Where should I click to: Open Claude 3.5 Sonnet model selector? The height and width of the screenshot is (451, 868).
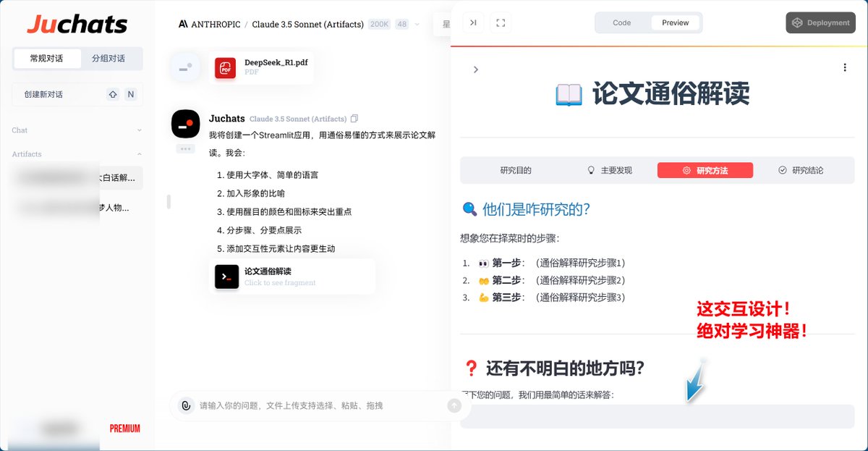(x=307, y=24)
